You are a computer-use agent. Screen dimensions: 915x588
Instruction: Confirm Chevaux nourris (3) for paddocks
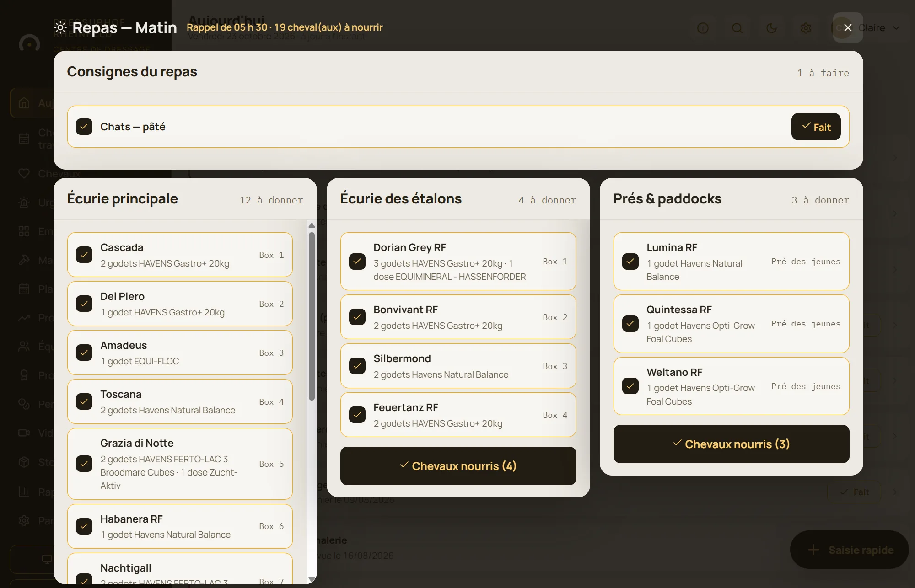coord(731,444)
